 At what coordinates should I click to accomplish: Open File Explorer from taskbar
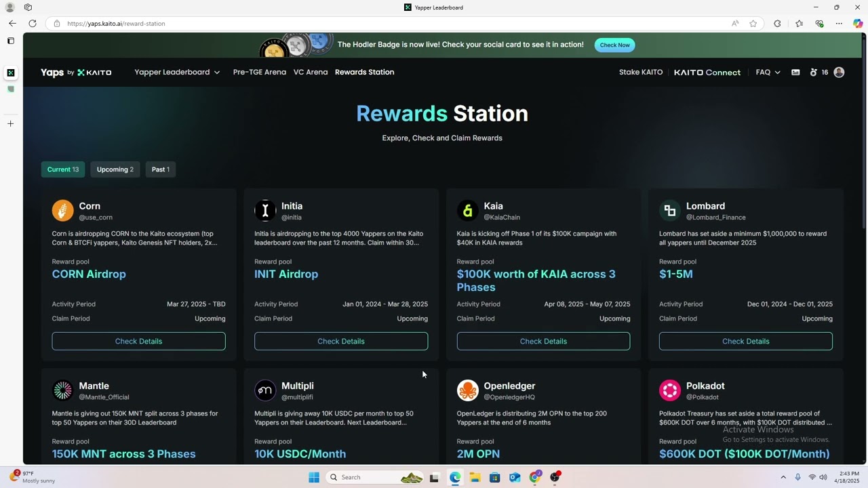[475, 477]
